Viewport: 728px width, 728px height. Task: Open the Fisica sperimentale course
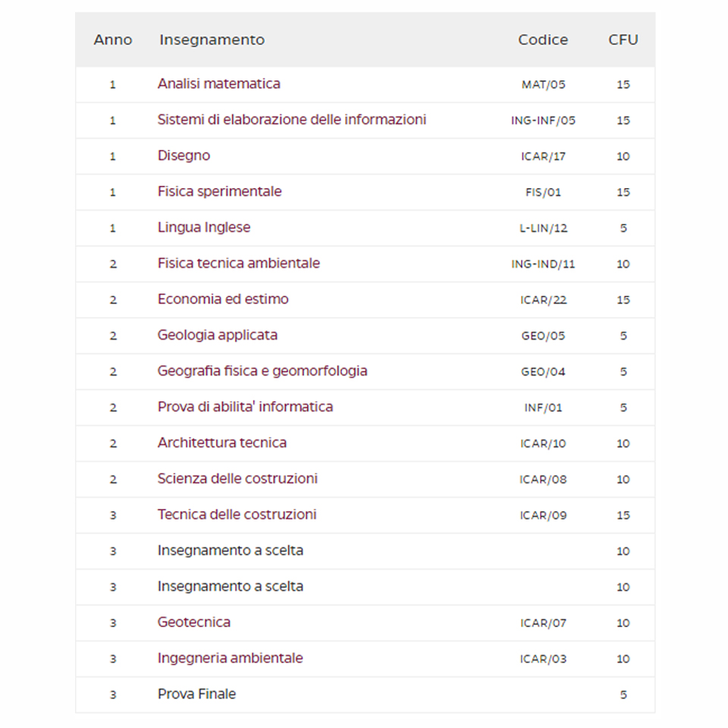pyautogui.click(x=220, y=192)
